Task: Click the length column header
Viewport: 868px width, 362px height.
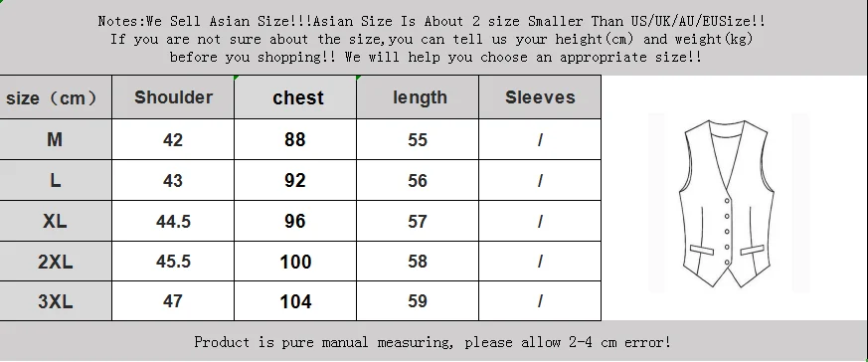Action: (x=418, y=96)
